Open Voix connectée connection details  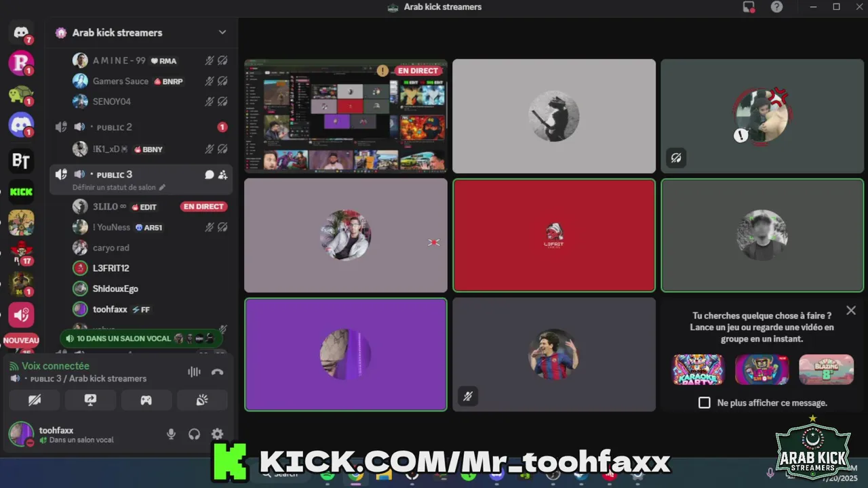click(56, 366)
